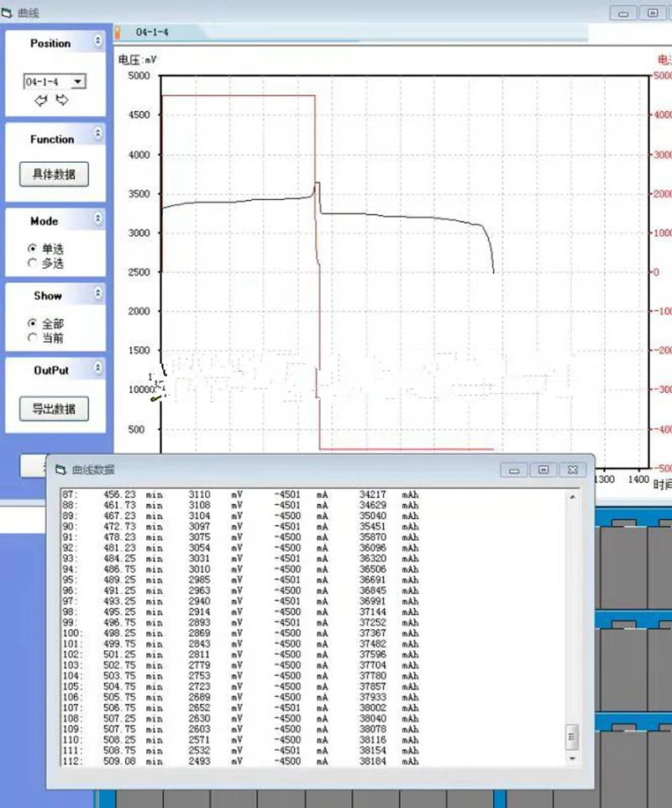The width and height of the screenshot is (672, 808).
Task: Collapse the Show panel
Action: click(98, 293)
